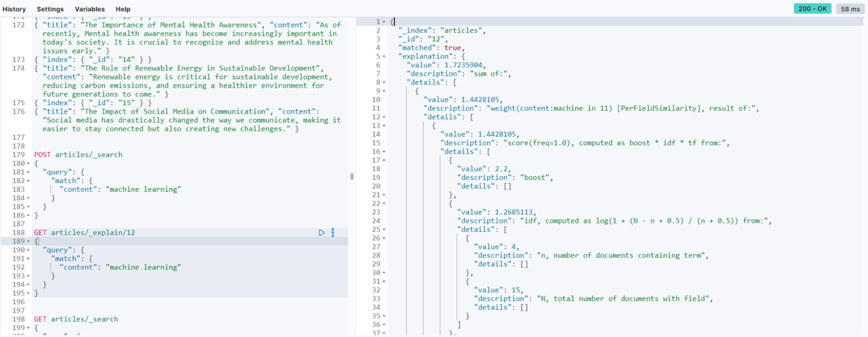Open the Help menu
Viewport: 868px width, 337px height.
click(x=123, y=8)
